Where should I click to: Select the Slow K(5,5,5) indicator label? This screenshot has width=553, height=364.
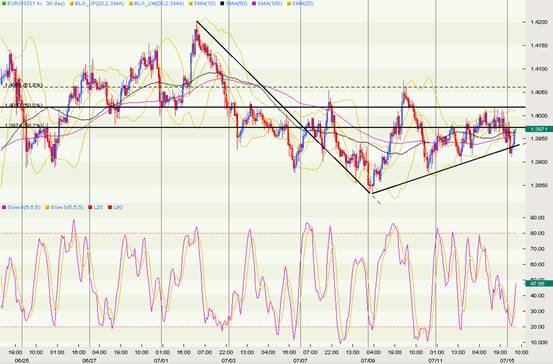coord(24,207)
